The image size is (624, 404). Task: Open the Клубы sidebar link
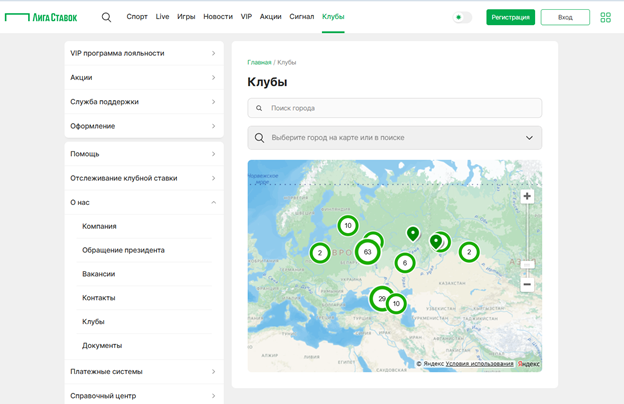93,322
